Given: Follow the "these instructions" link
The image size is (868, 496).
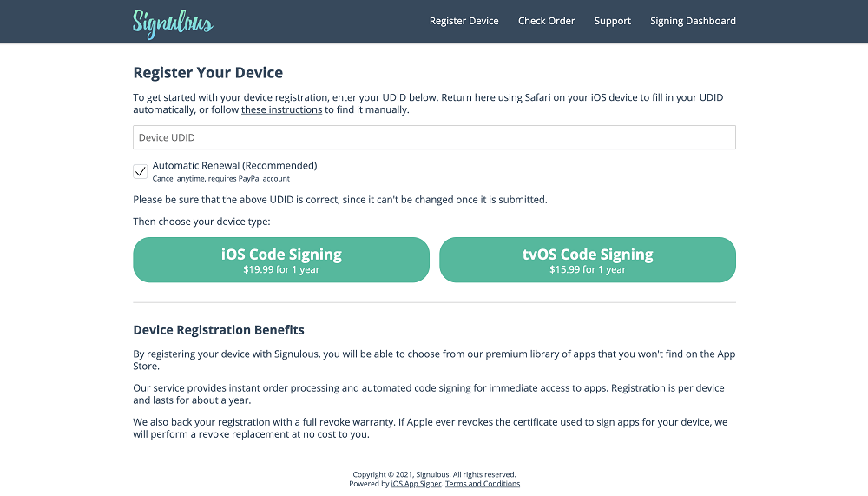Looking at the screenshot, I should 281,109.
